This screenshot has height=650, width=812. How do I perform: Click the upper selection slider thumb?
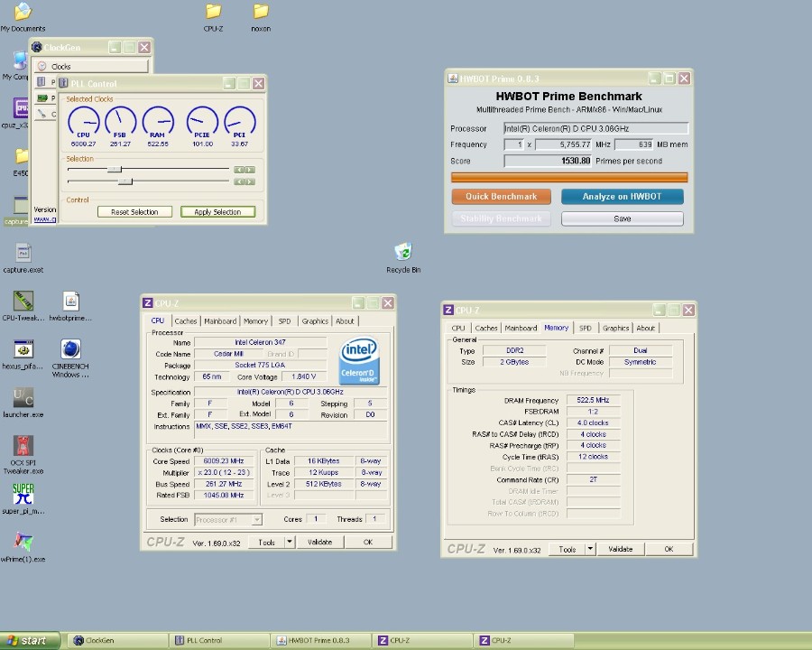click(x=115, y=169)
